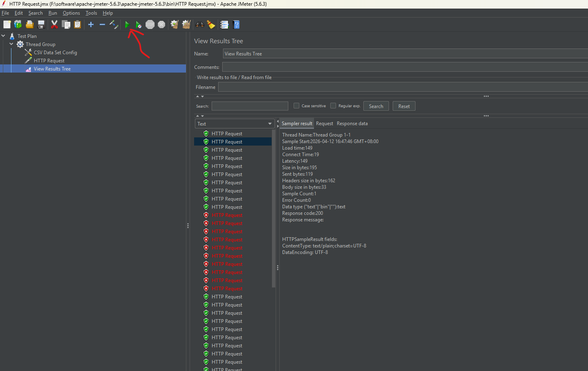Screen dimensions: 588x371
Task: Toggle the Case sensitive checkbox
Action: pos(296,106)
